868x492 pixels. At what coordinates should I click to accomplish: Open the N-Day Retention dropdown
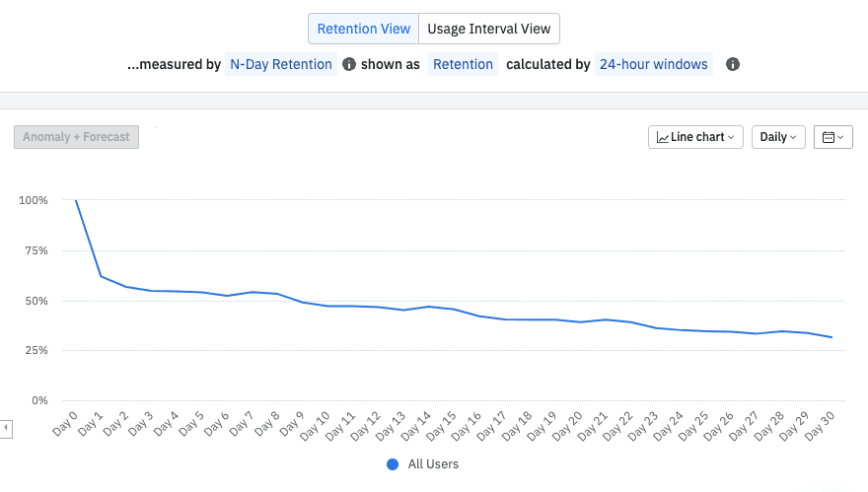pyautogui.click(x=280, y=65)
